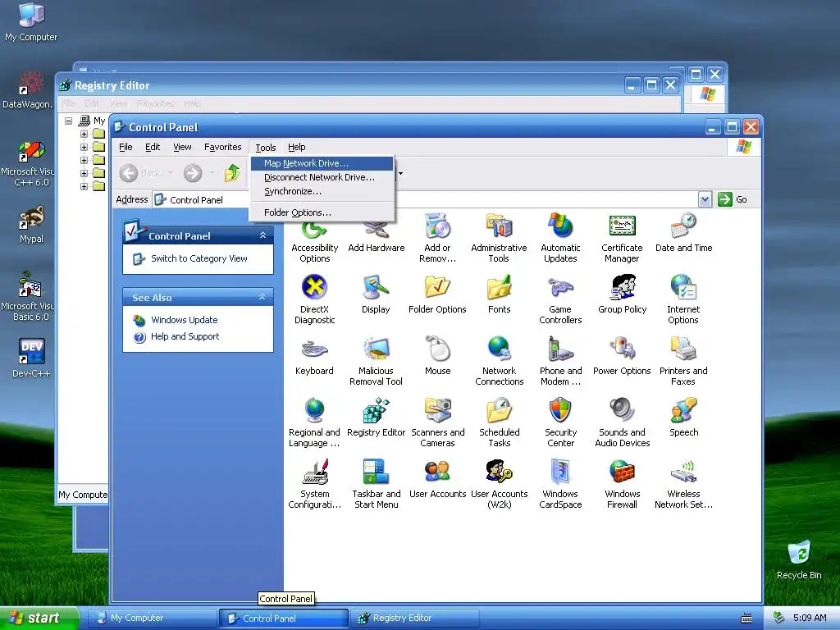The height and width of the screenshot is (630, 840).
Task: Collapse My Computer node in Registry Editor
Action: click(69, 121)
